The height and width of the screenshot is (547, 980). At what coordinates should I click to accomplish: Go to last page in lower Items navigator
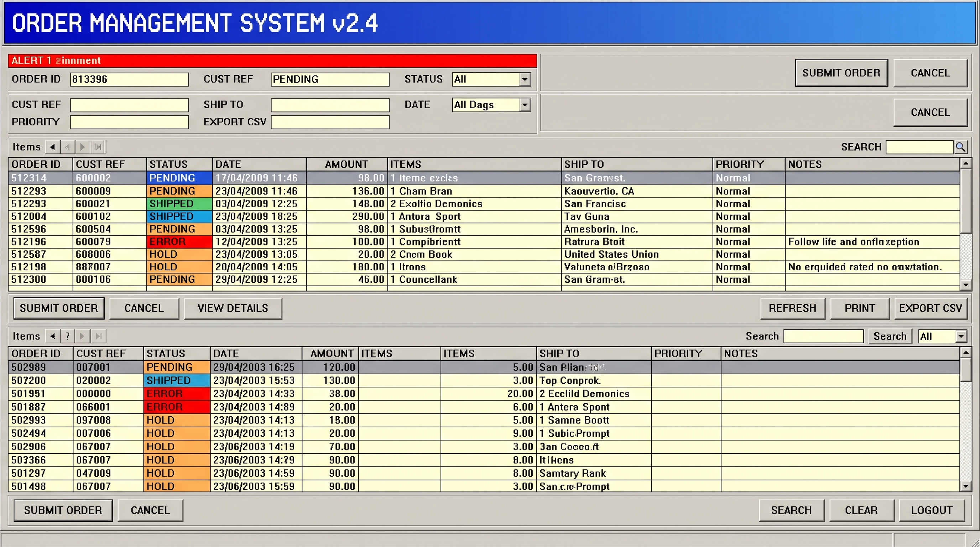point(98,336)
